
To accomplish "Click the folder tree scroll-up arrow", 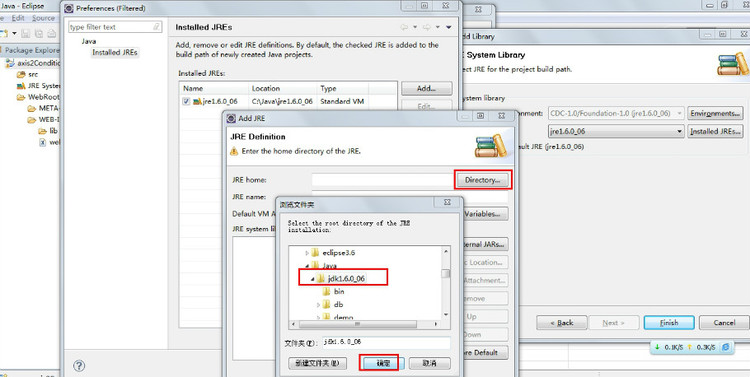I will click(446, 251).
